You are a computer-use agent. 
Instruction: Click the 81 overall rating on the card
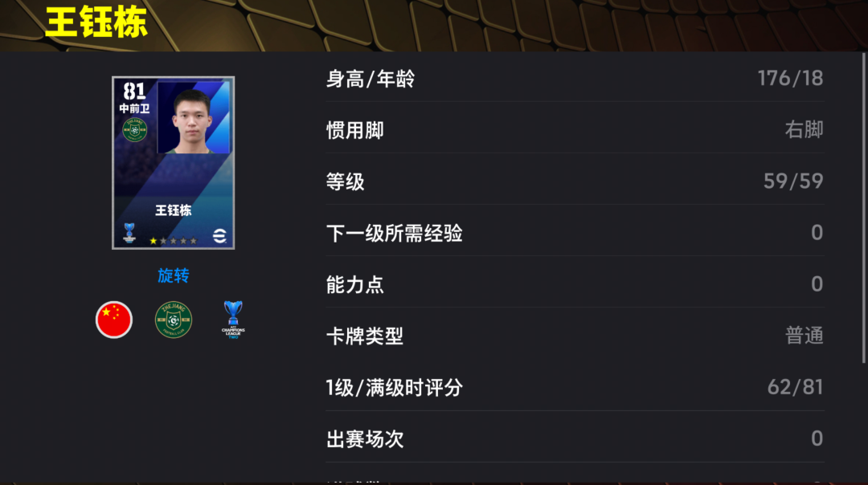[x=134, y=91]
